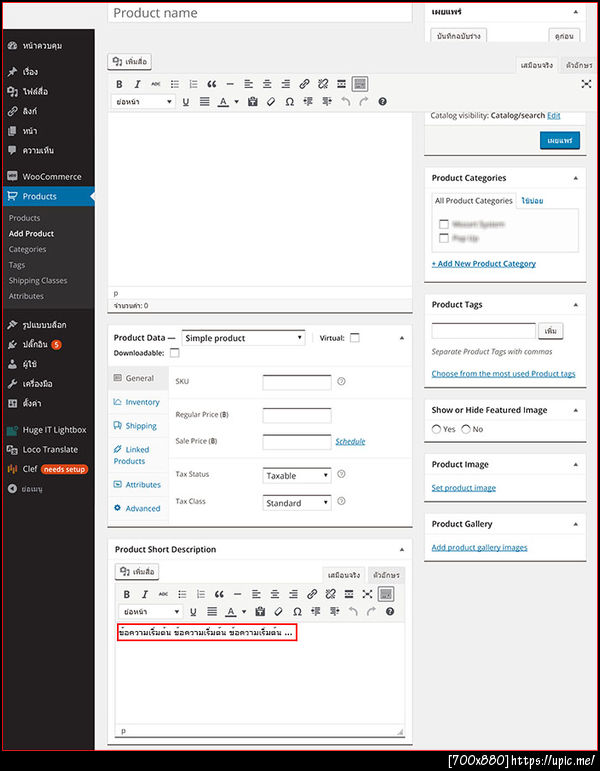Apply strikethrough in the main editor toolbar

156,84
